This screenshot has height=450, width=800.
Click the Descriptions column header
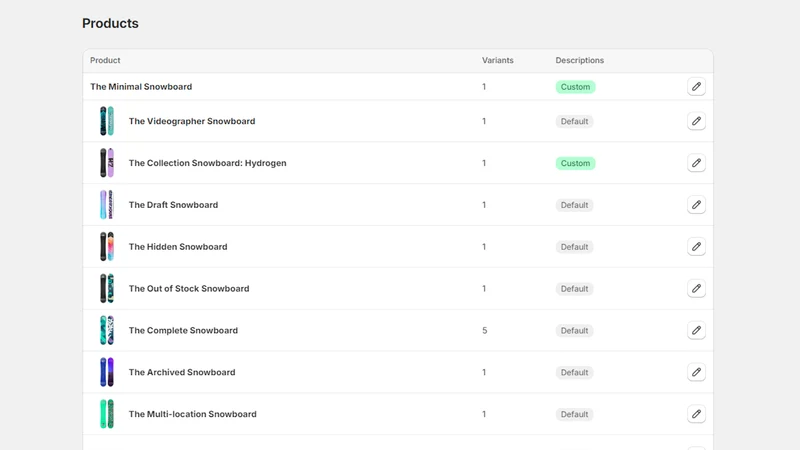[x=580, y=60]
